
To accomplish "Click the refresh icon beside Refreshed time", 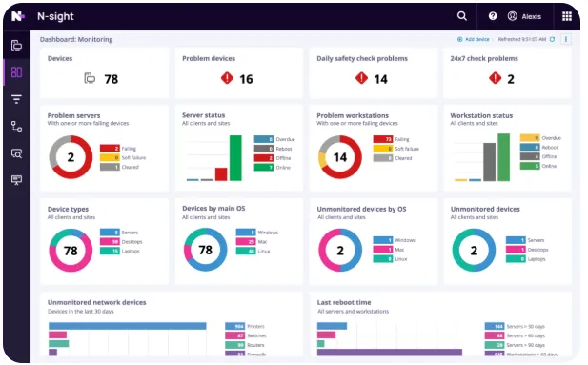I will point(552,39).
